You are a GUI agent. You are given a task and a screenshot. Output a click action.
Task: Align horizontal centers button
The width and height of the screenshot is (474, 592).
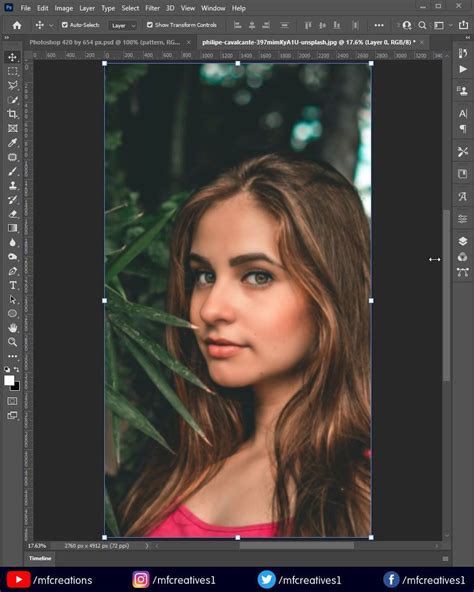[x=252, y=25]
